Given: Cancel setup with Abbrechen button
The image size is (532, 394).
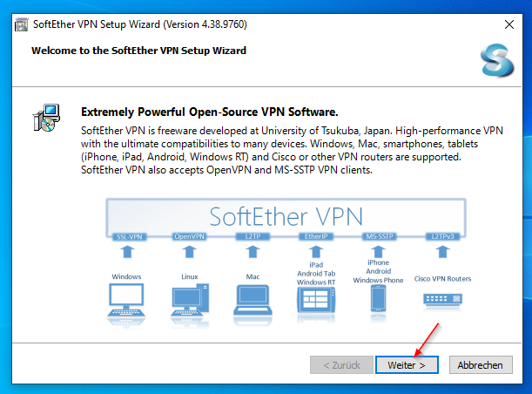Looking at the screenshot, I should click(481, 365).
